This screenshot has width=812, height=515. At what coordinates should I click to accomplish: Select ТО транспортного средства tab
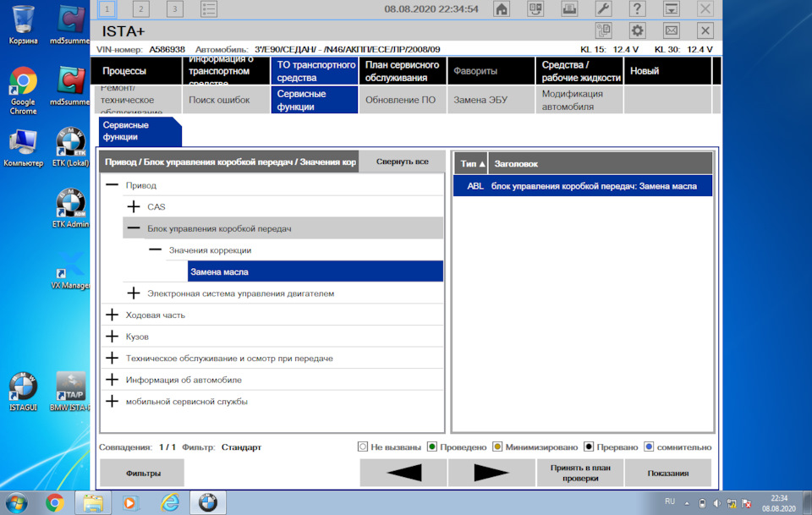pyautogui.click(x=315, y=71)
